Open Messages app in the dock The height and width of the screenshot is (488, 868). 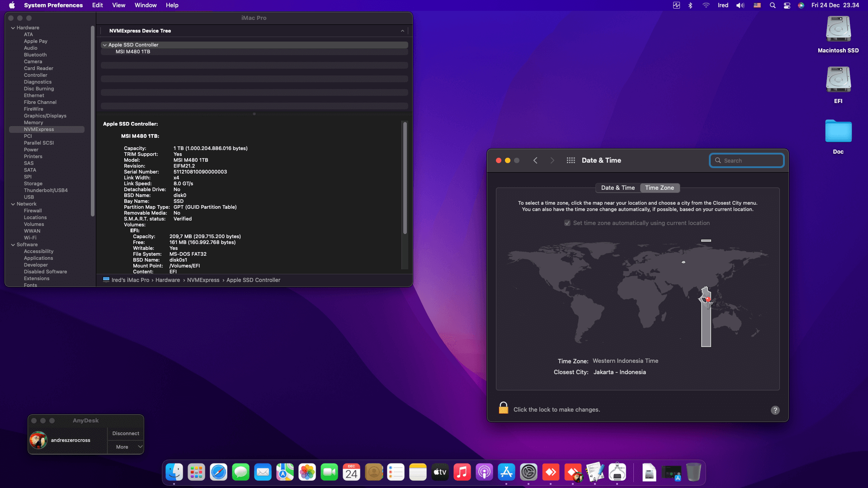[241, 472]
